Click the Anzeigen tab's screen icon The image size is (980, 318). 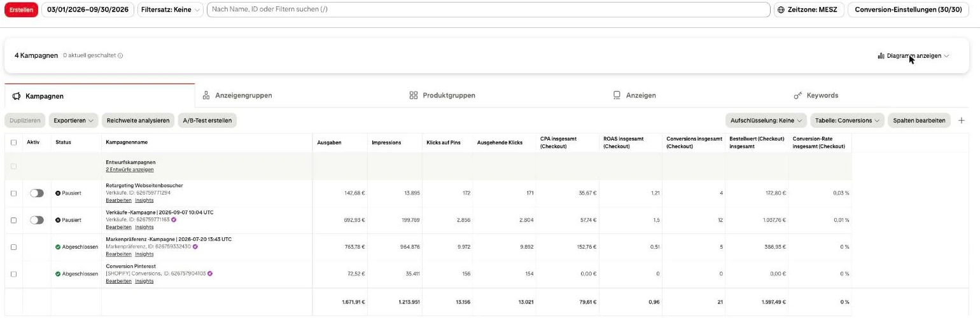617,95
